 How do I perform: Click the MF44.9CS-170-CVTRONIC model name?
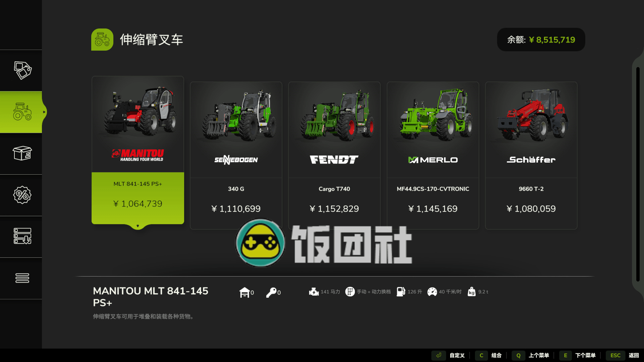point(433,189)
